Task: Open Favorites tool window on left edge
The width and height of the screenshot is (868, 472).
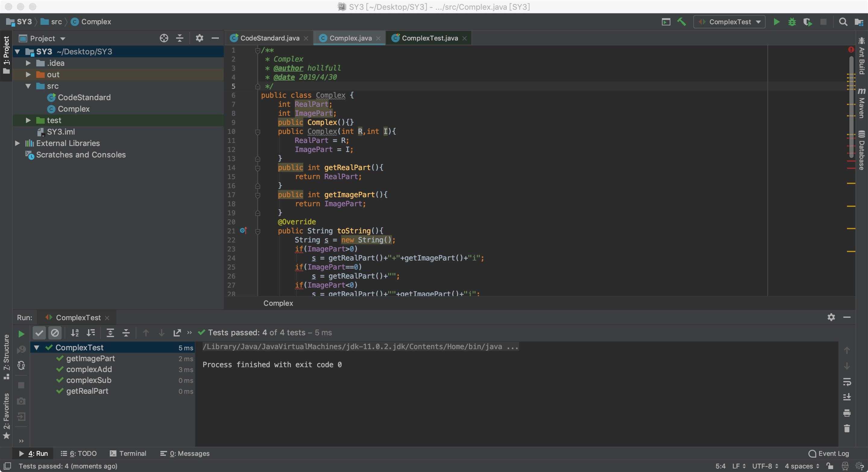Action: (x=6, y=416)
